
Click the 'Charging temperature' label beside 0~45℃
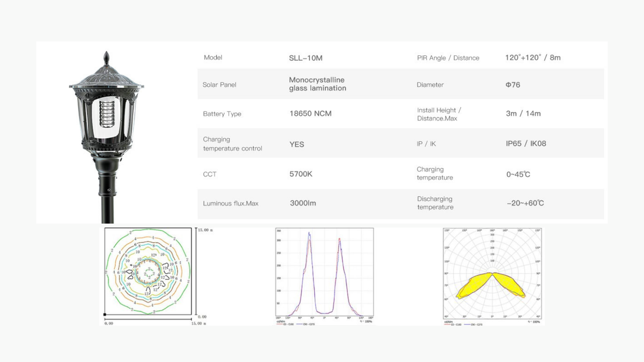pyautogui.click(x=435, y=173)
